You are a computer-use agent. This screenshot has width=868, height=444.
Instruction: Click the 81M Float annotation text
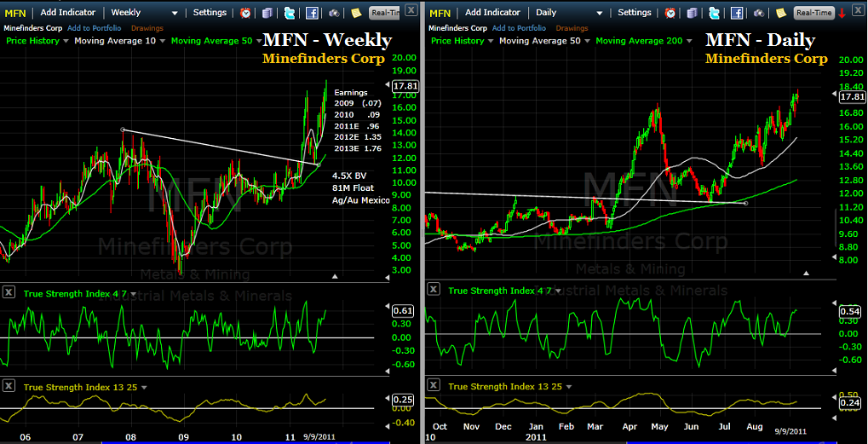(353, 187)
